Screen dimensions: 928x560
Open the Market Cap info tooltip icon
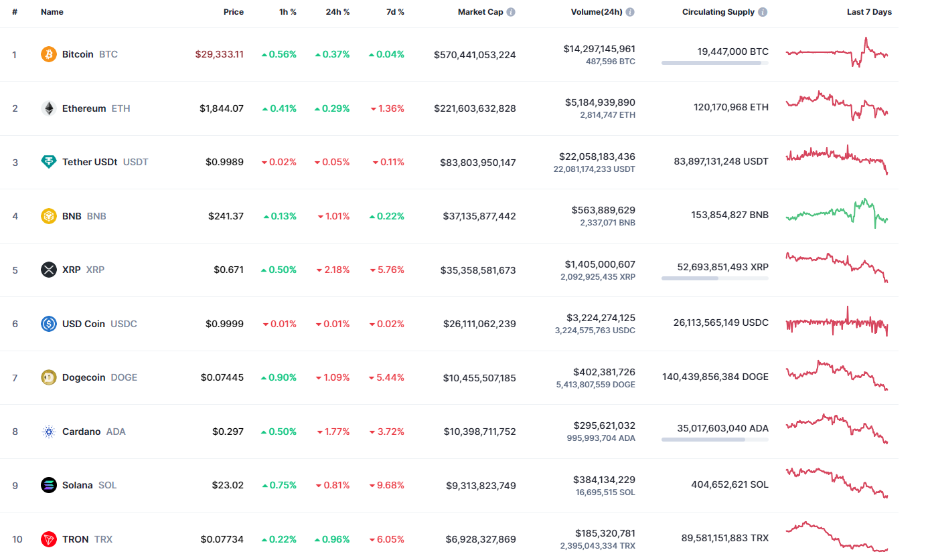[x=512, y=11]
